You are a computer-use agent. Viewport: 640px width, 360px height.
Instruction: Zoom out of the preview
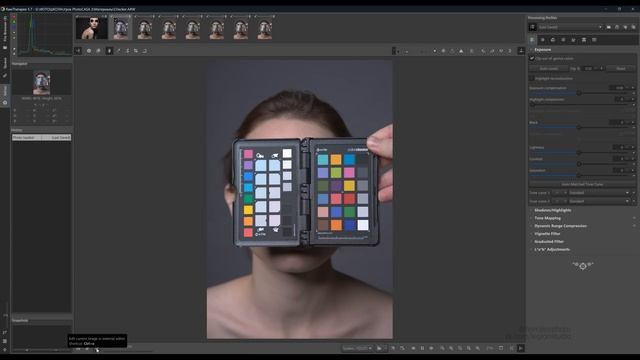coord(442,348)
